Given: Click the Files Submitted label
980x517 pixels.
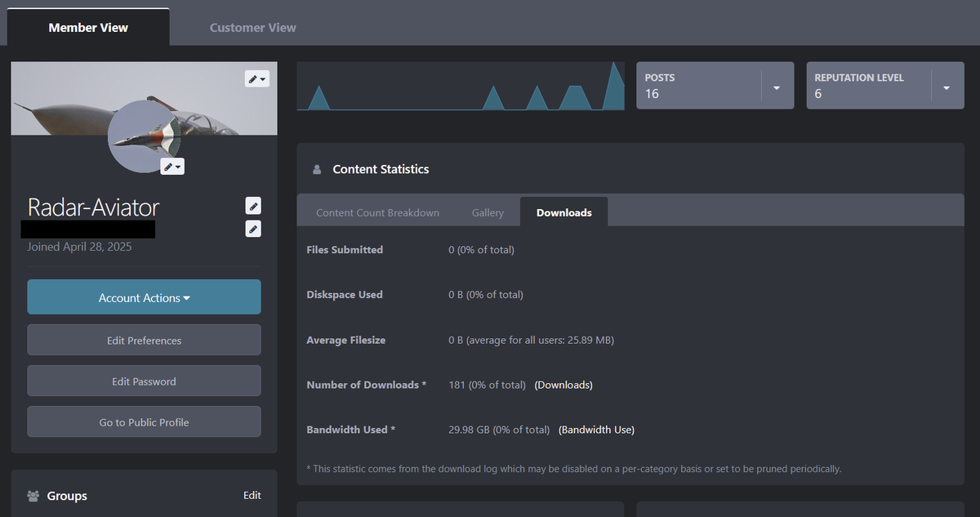Looking at the screenshot, I should [x=345, y=250].
